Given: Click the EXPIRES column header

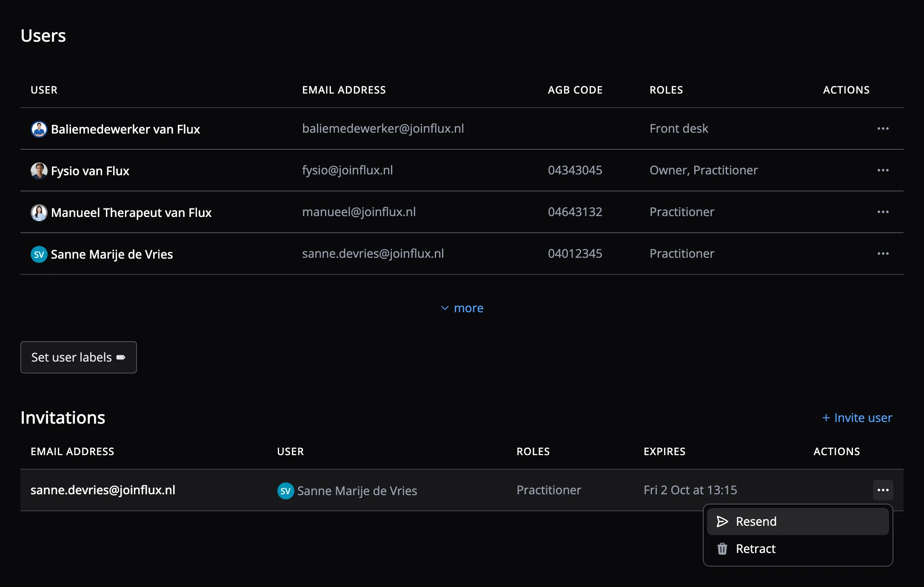Looking at the screenshot, I should click(664, 452).
